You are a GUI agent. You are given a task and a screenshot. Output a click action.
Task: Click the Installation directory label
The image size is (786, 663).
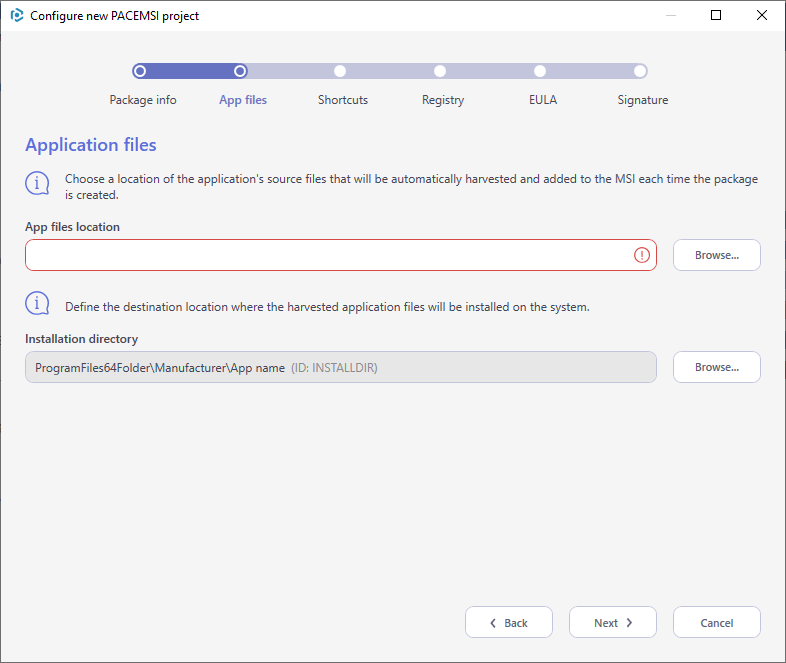click(x=81, y=339)
